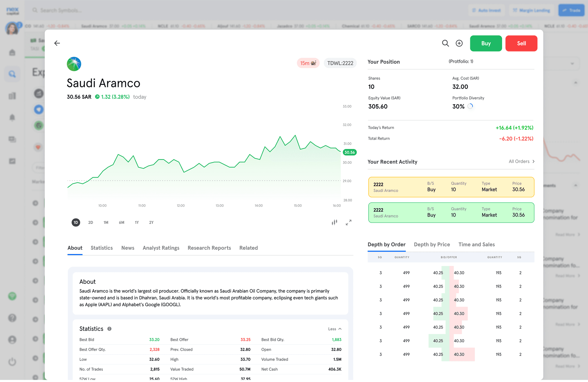Collapse Statistics using the Less toggle
This screenshot has width=588, height=382.
tap(335, 329)
